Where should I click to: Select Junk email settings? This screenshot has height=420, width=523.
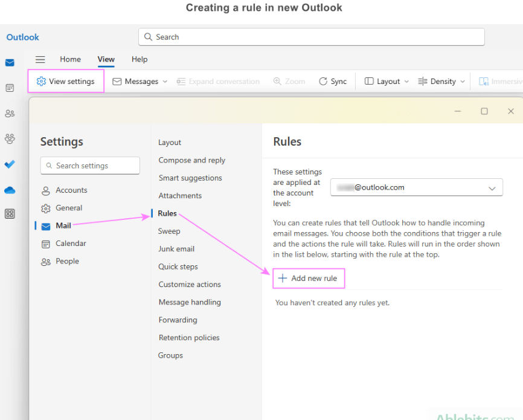tap(176, 249)
